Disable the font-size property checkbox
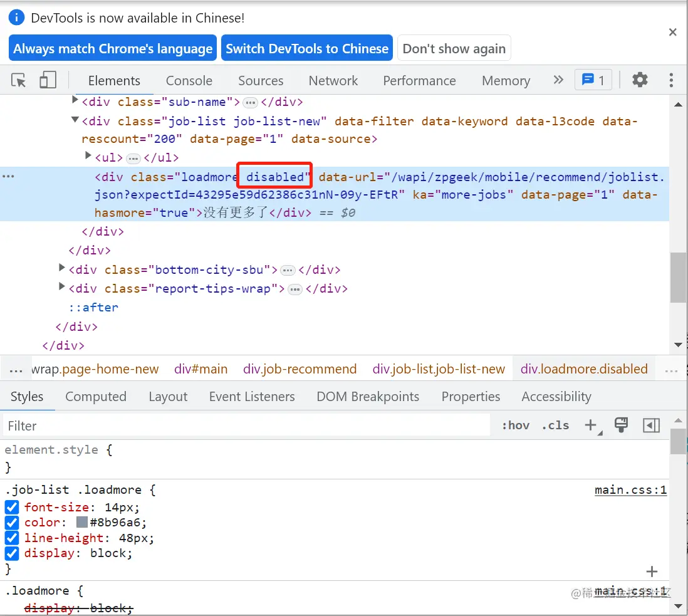Image resolution: width=688 pixels, height=616 pixels. click(11, 507)
